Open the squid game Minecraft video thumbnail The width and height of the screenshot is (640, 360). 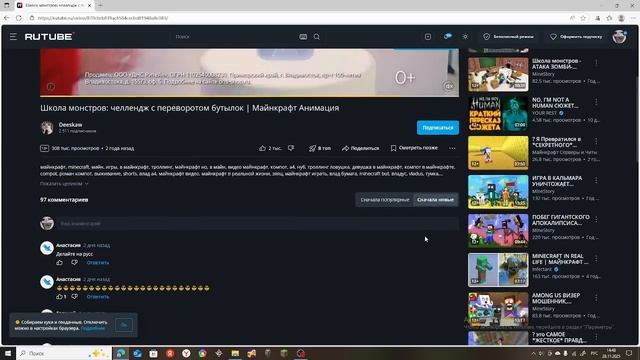pyautogui.click(x=498, y=192)
